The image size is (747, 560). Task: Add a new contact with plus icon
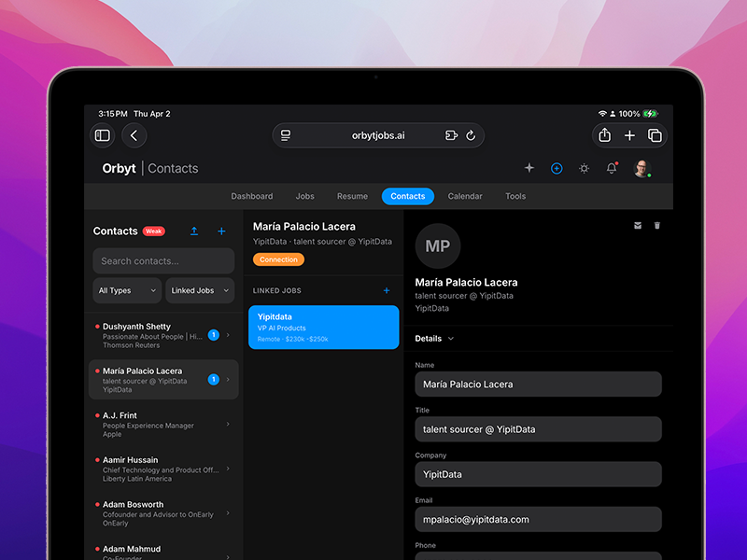coord(221,231)
